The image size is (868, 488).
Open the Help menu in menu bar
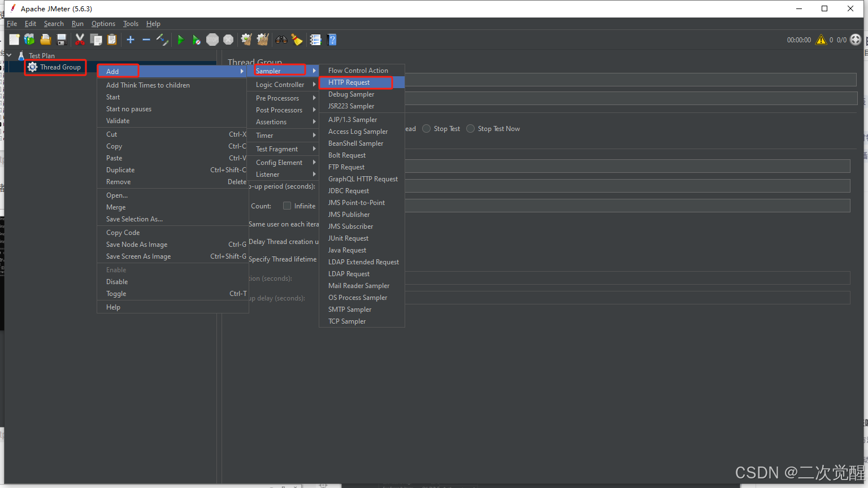pos(153,24)
